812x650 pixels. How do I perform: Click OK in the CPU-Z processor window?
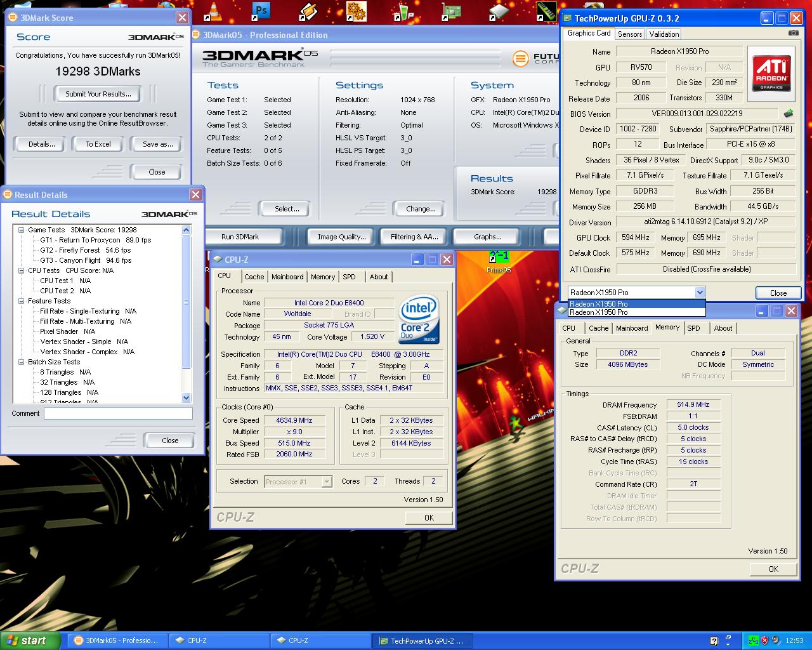click(x=429, y=518)
